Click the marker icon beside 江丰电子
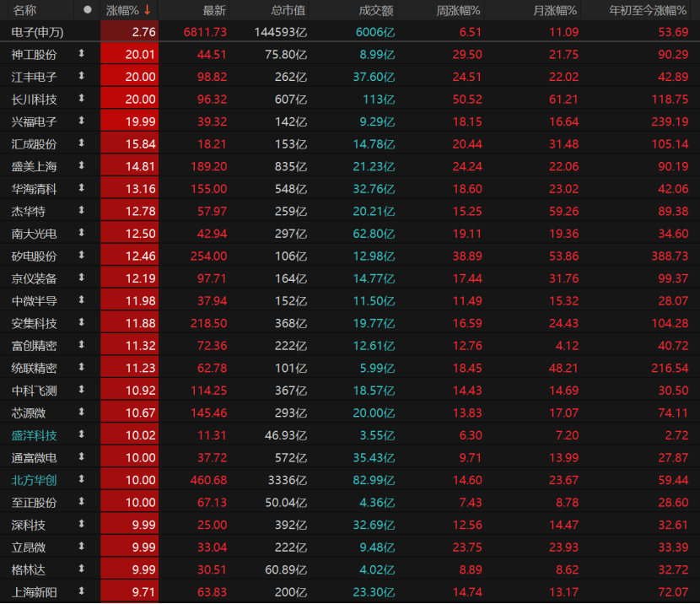The image size is (700, 604). coord(81,76)
